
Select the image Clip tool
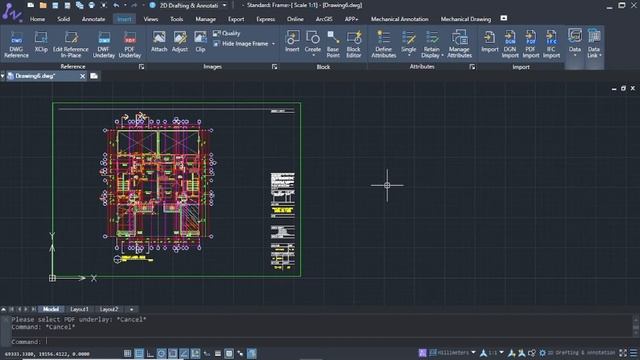point(200,42)
